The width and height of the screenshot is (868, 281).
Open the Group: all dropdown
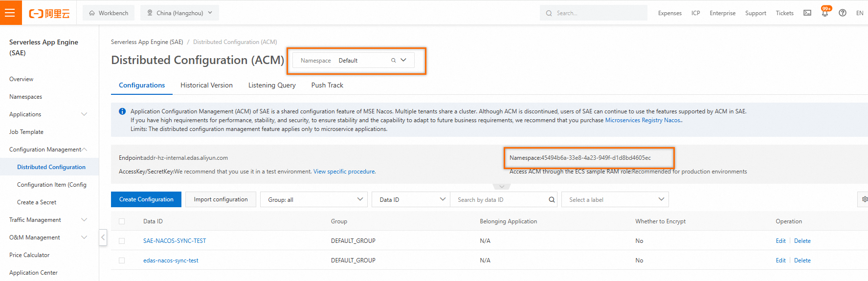314,200
